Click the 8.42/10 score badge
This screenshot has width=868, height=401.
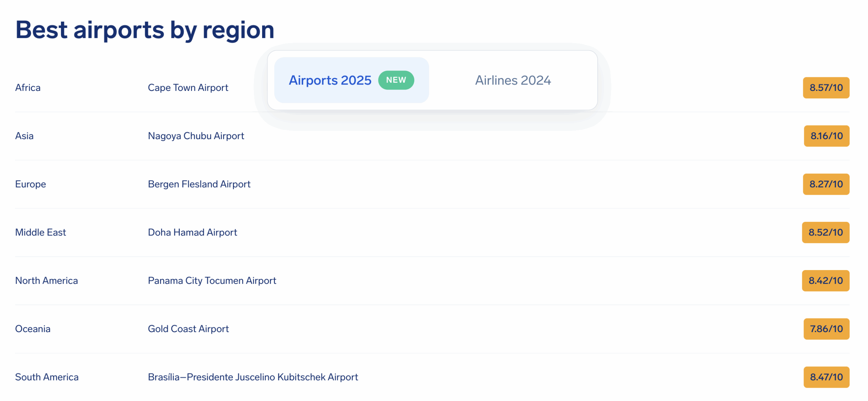click(x=825, y=281)
